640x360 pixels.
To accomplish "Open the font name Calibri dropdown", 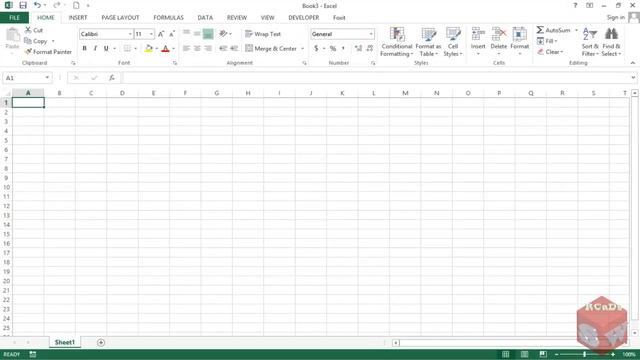I will [x=130, y=34].
